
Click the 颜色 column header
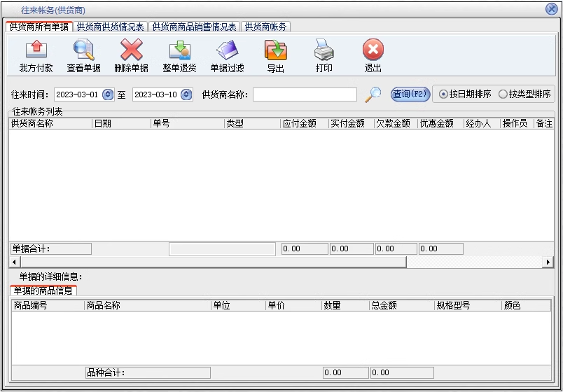coord(526,306)
